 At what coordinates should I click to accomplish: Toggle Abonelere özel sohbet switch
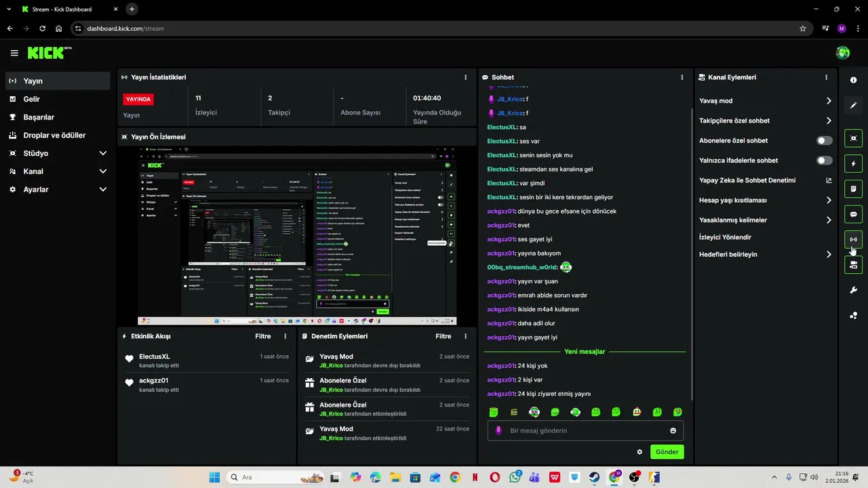pyautogui.click(x=825, y=141)
